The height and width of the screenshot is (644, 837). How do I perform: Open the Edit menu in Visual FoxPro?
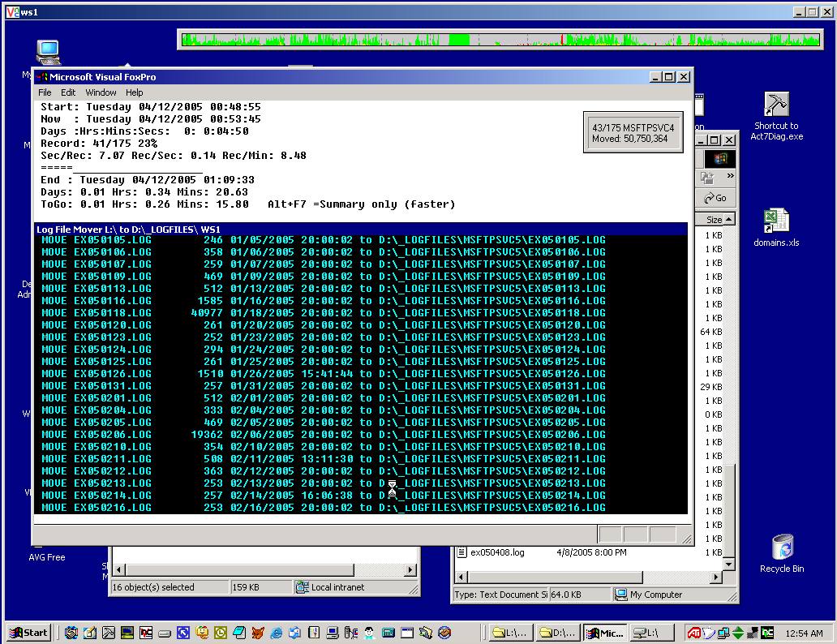[x=68, y=92]
